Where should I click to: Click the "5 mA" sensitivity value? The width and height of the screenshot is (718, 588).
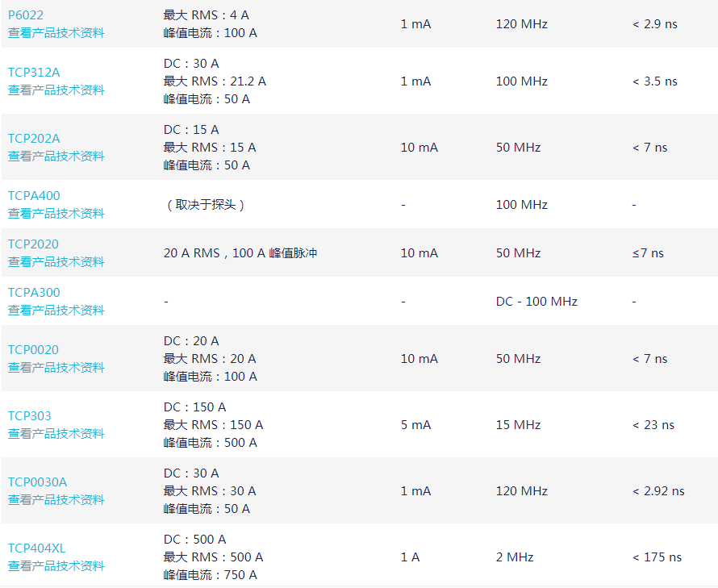(415, 425)
